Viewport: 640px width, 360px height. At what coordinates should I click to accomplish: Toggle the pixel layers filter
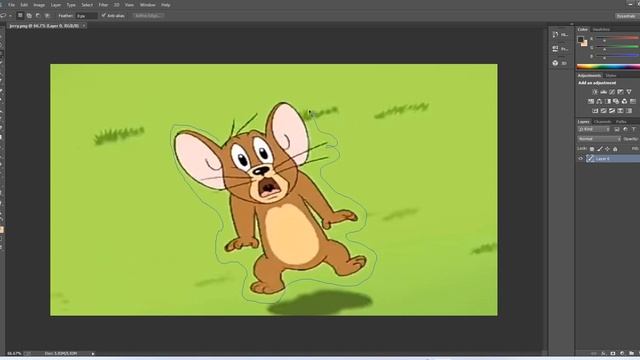click(617, 129)
